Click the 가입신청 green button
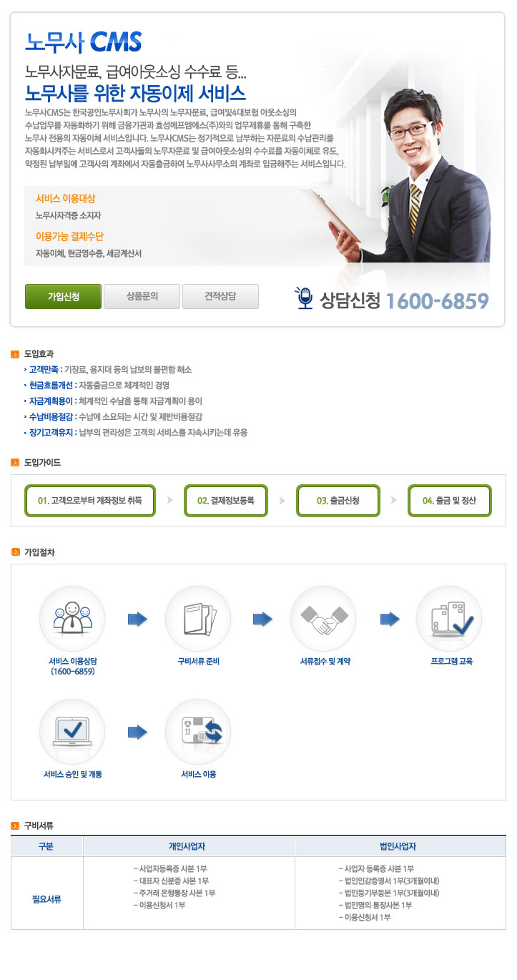Image resolution: width=517 pixels, height=980 pixels. [63, 296]
